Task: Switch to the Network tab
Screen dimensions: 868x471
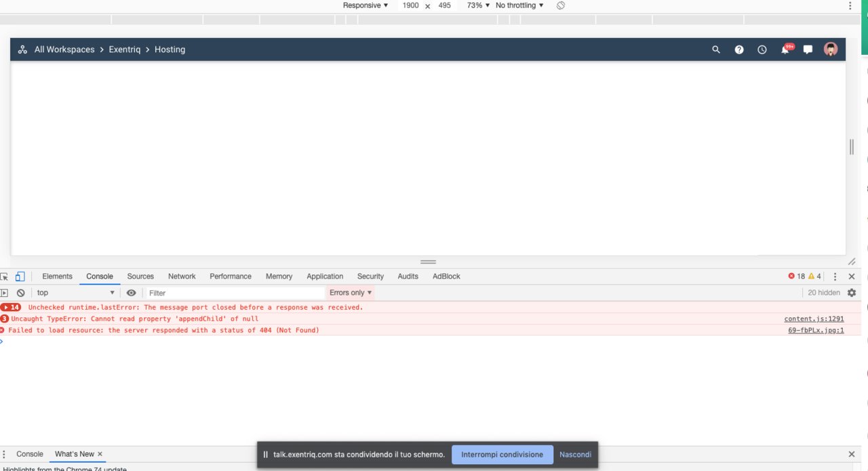Action: click(x=182, y=277)
